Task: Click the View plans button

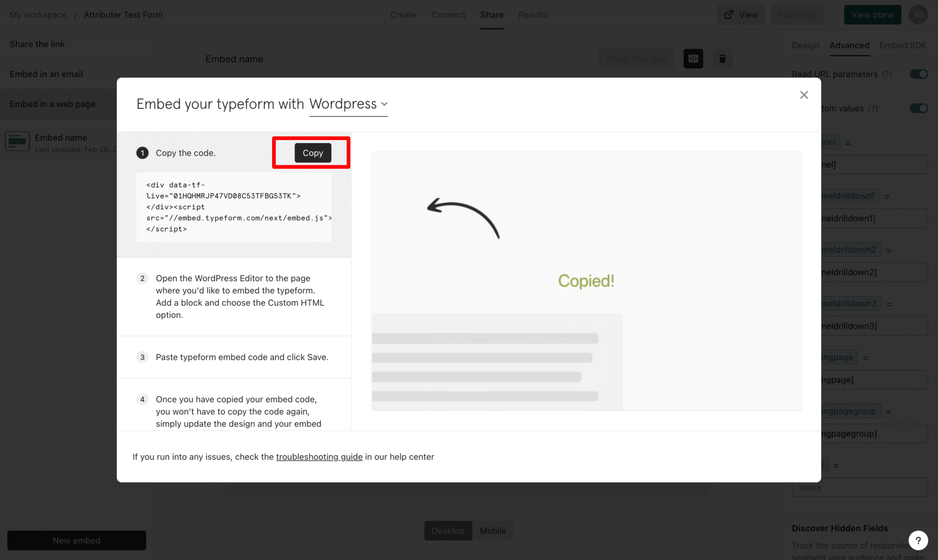Action: 872,14
